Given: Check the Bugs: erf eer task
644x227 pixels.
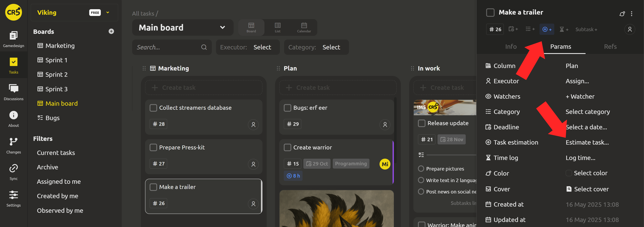Looking at the screenshot, I should click(287, 108).
